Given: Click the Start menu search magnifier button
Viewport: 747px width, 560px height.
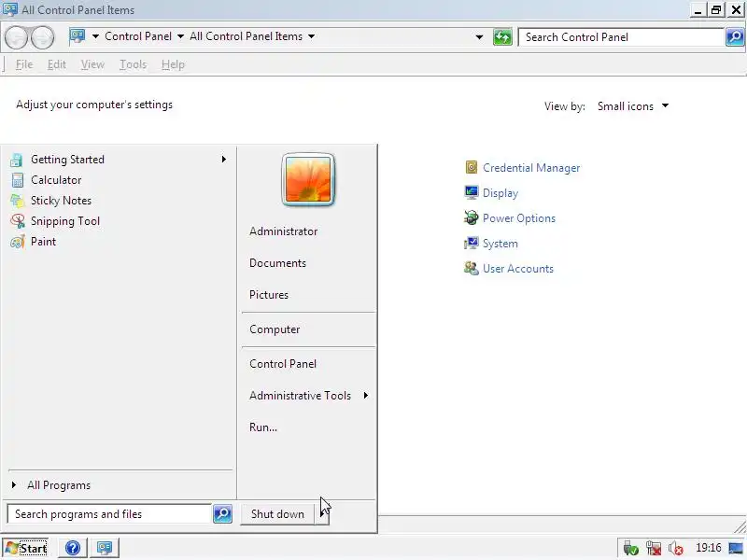Looking at the screenshot, I should (222, 514).
